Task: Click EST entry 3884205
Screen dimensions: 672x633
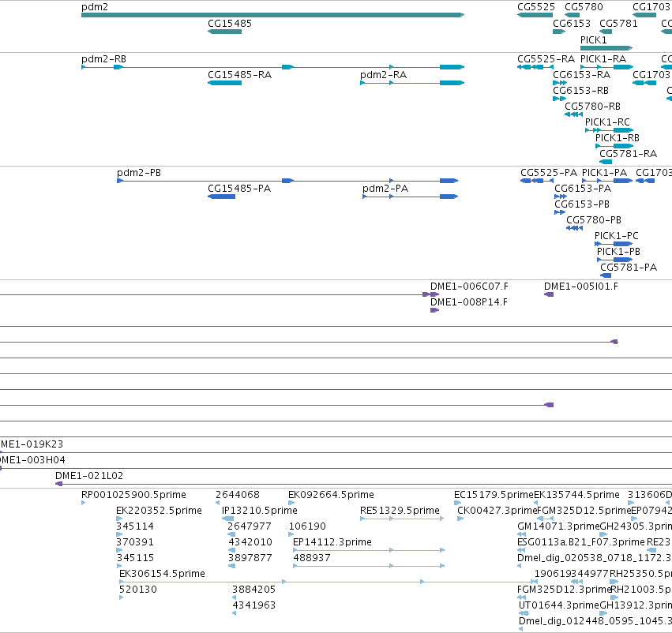Action: pos(234,597)
